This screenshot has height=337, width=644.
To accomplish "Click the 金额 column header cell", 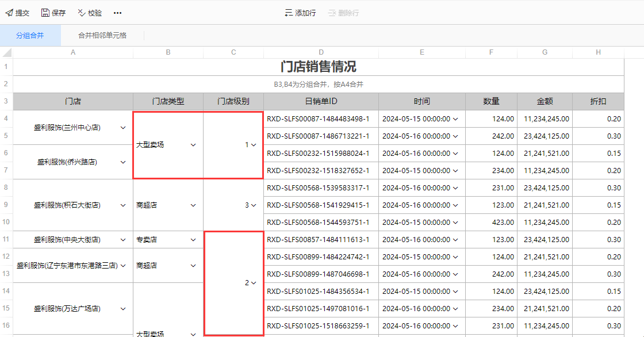I will 544,101.
